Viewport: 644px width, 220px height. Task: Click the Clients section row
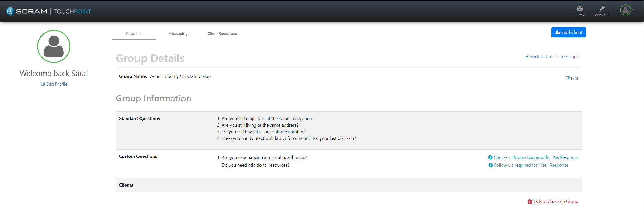tap(349, 185)
